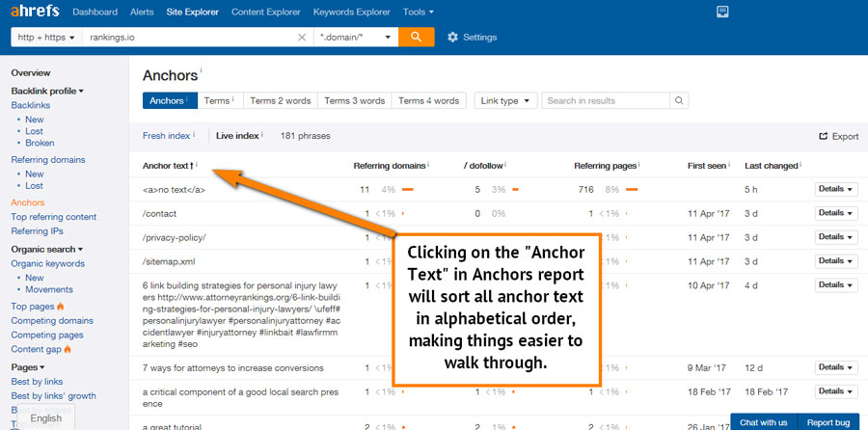The width and height of the screenshot is (868, 430).
Task: Click the search icon in results filter
Action: [x=679, y=100]
